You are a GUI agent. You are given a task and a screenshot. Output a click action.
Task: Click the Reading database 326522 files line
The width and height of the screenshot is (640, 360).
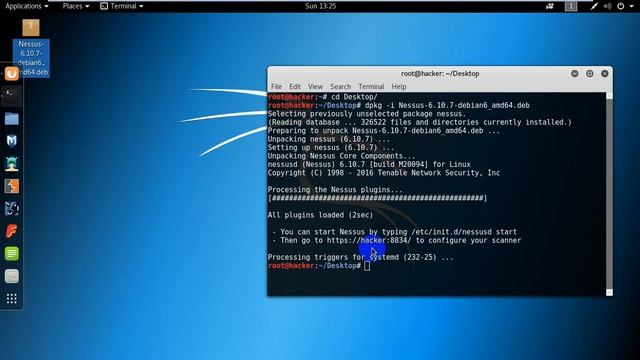coord(420,122)
